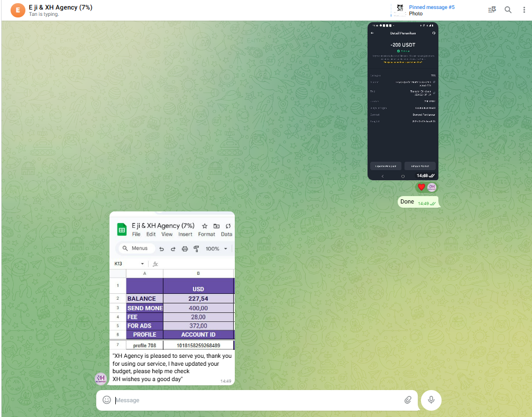Open the three-dot more options menu
The width and height of the screenshot is (532, 417).
[523, 10]
